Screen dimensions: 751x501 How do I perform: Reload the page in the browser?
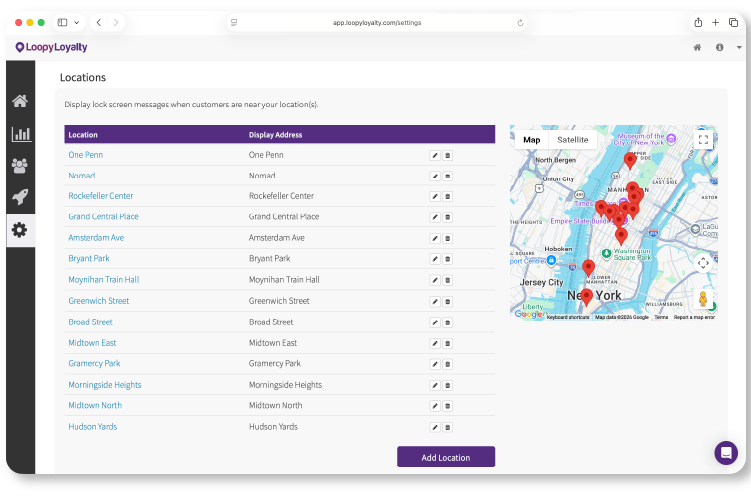click(x=520, y=23)
